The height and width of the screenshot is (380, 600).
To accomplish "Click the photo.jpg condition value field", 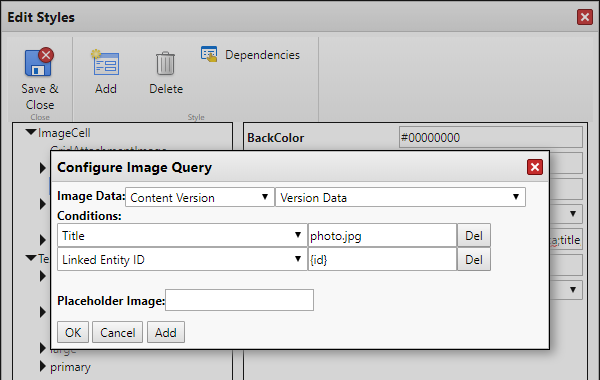I will click(382, 235).
